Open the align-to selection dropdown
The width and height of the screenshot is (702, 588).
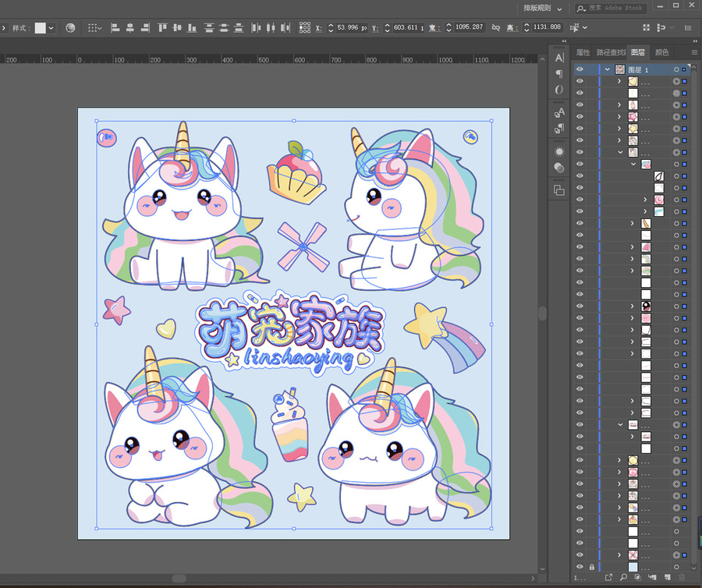tap(94, 28)
